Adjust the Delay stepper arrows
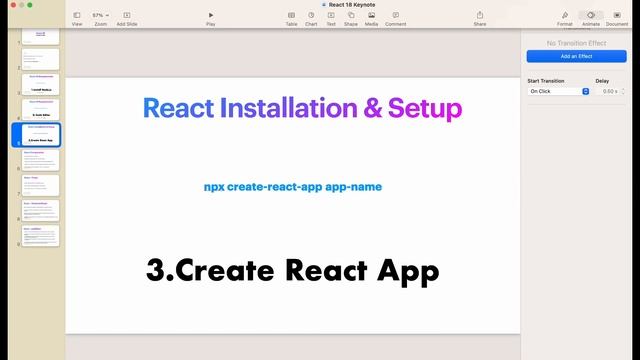 (623, 91)
